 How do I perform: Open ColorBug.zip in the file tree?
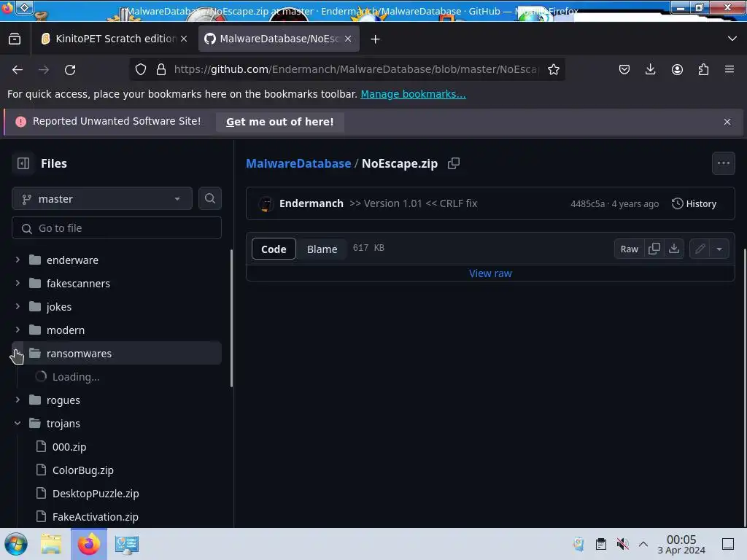click(83, 470)
